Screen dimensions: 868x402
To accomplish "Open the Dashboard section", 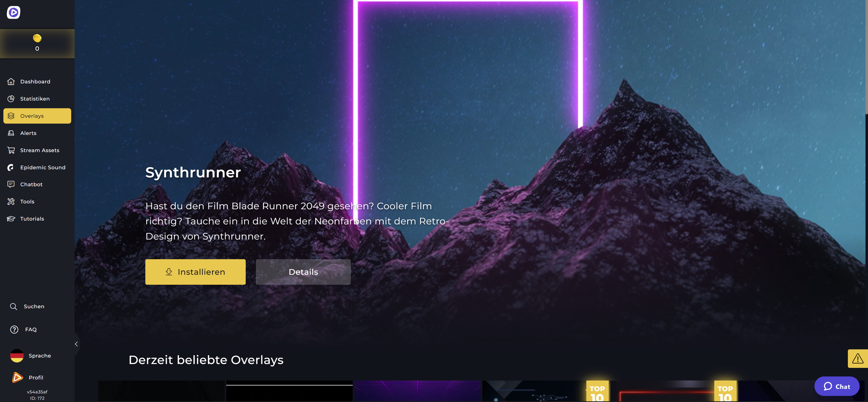I will pyautogui.click(x=35, y=81).
